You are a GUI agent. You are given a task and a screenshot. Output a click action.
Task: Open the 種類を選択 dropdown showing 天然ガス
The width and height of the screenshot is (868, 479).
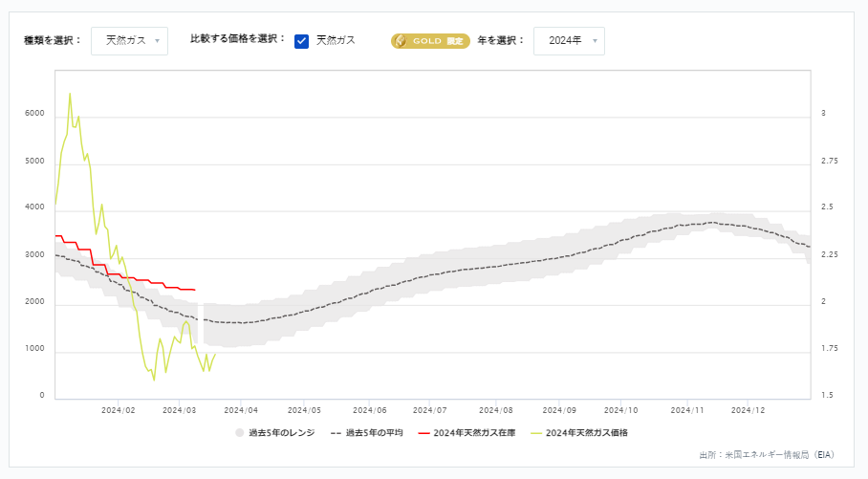130,41
